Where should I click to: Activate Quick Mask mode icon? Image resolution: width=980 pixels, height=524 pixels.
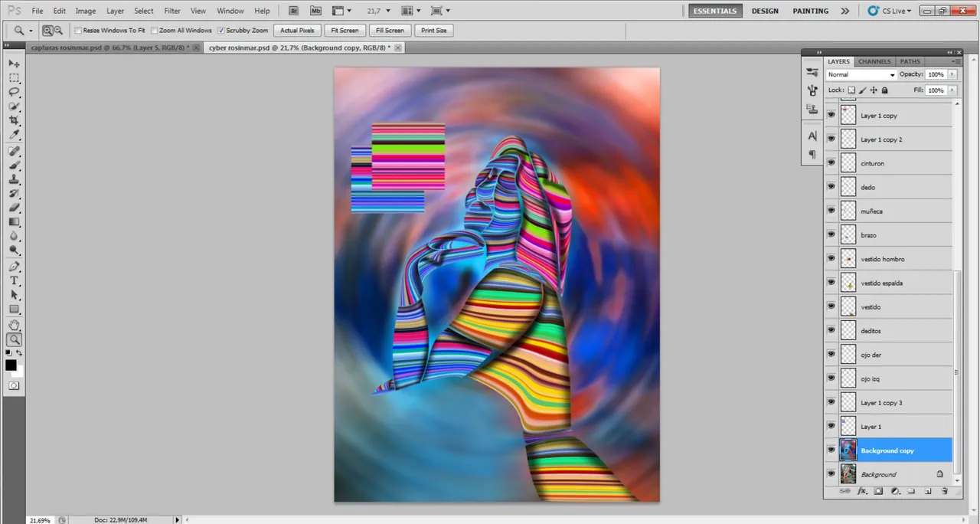click(14, 385)
